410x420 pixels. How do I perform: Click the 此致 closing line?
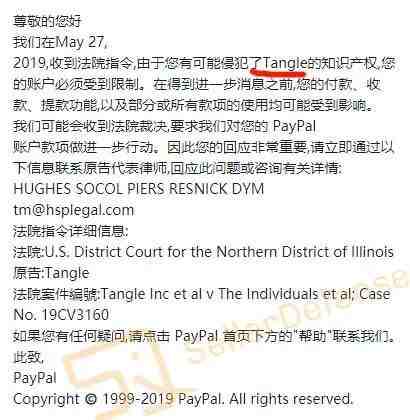pyautogui.click(x=28, y=357)
